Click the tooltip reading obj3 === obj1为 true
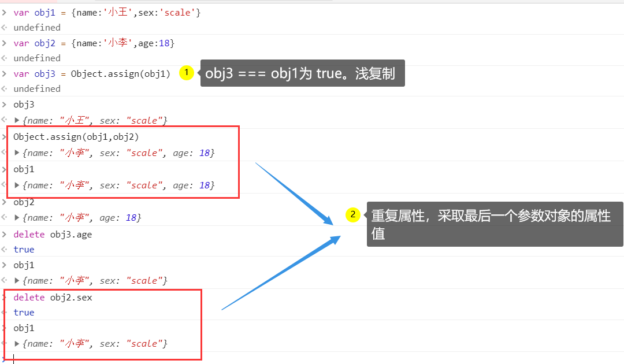The width and height of the screenshot is (624, 364). point(302,73)
